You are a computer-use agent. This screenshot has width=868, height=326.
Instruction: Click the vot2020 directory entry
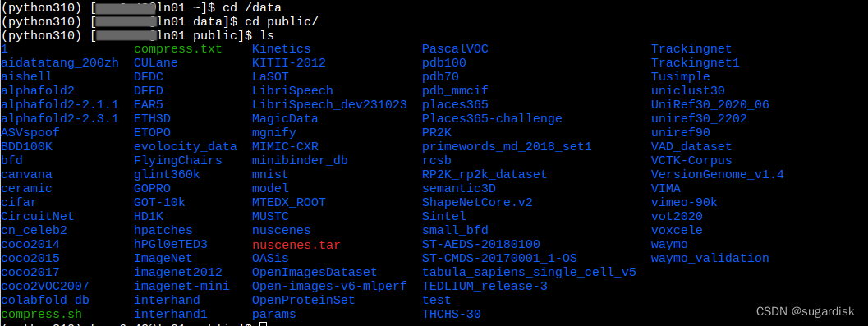[x=677, y=217]
